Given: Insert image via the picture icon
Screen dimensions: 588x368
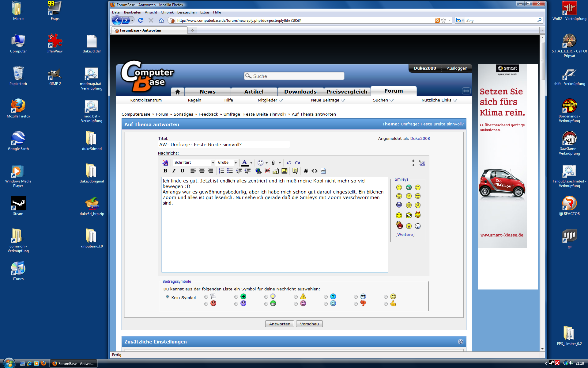Looking at the screenshot, I should (284, 171).
